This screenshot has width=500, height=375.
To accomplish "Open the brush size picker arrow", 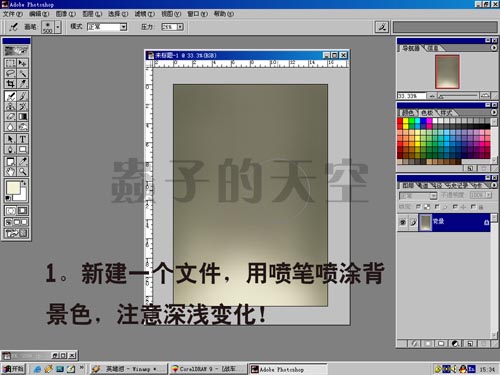I will [x=58, y=27].
